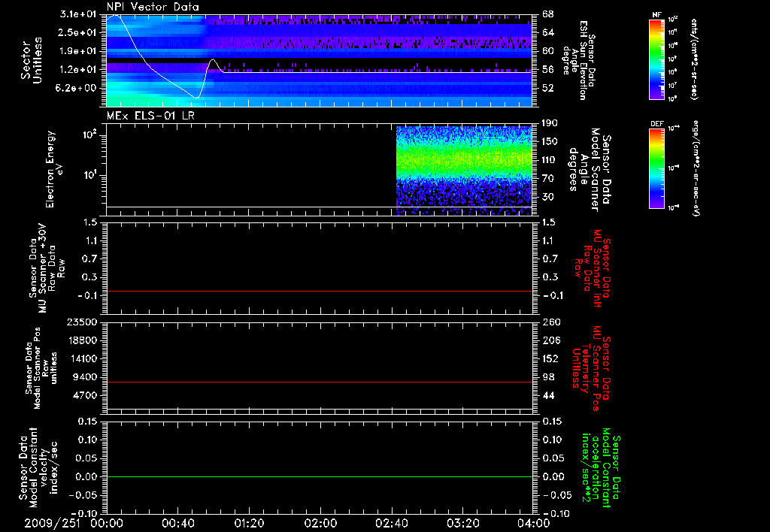Select the 'MU Scanner +30V Raw Data' axis label

point(47,268)
